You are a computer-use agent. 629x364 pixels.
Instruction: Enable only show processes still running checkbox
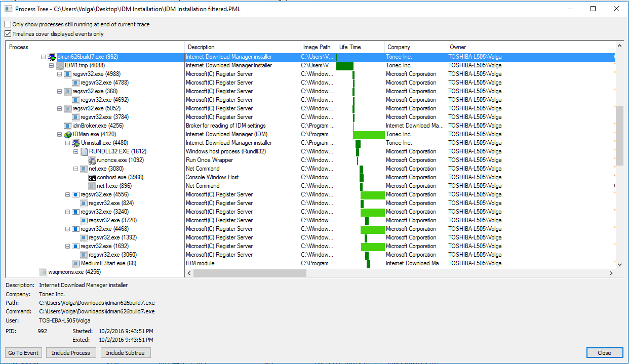click(x=8, y=24)
